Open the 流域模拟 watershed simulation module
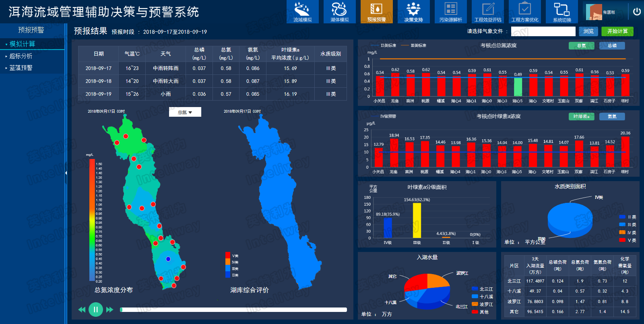 click(302, 12)
